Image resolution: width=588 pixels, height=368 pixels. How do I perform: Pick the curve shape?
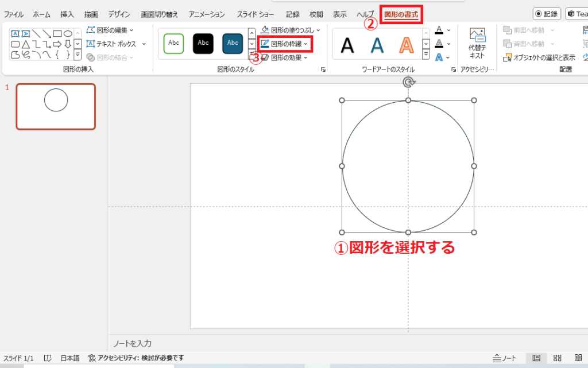tap(47, 55)
